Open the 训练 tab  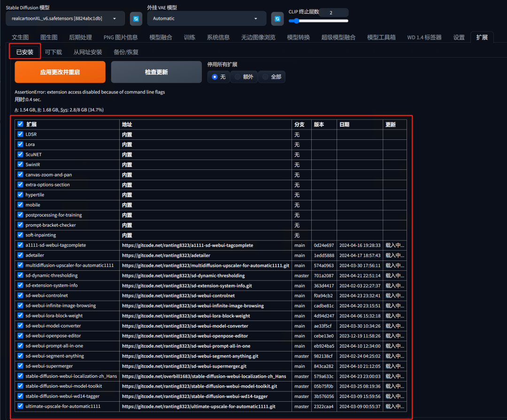point(190,37)
